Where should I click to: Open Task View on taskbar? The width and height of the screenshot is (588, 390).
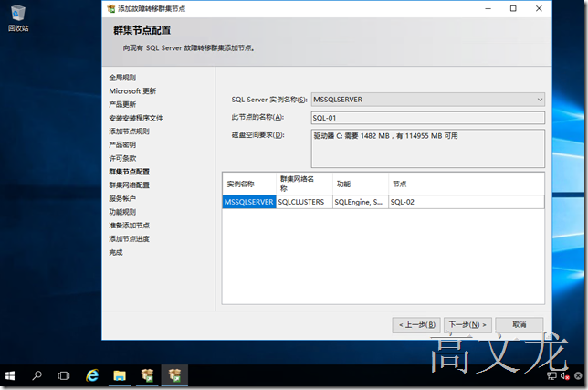63,375
